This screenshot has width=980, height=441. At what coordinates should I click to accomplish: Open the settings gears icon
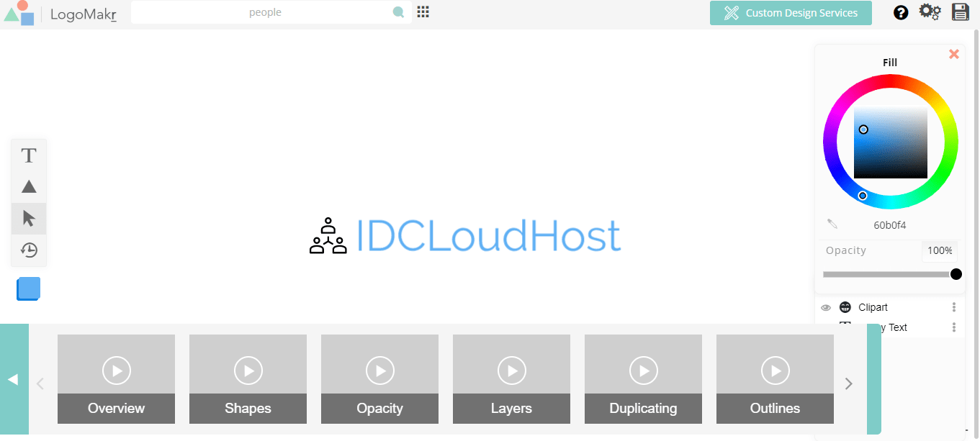[x=930, y=12]
